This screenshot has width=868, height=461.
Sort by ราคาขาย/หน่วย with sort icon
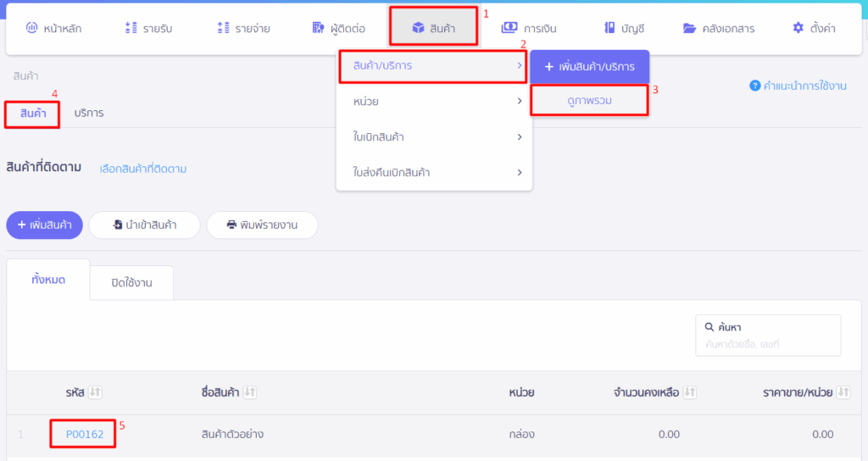point(843,392)
